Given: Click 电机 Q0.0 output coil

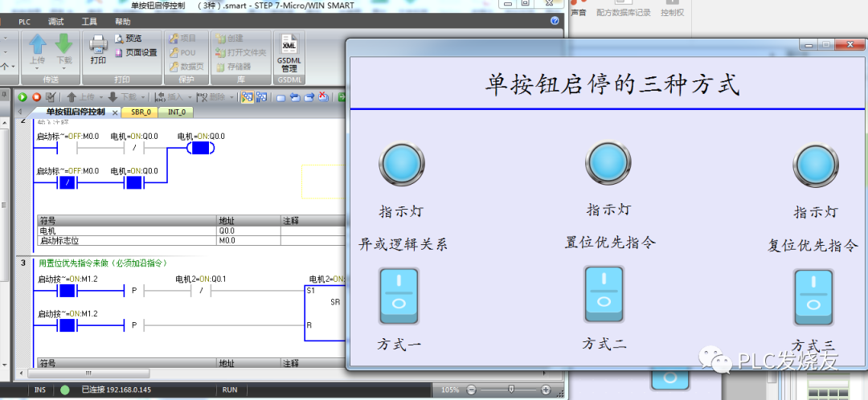Looking at the screenshot, I should tap(200, 149).
